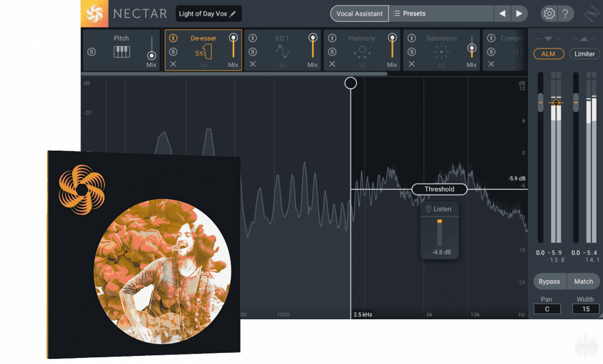603x364 pixels.
Task: Click the Threshold handle
Action: coord(439,189)
